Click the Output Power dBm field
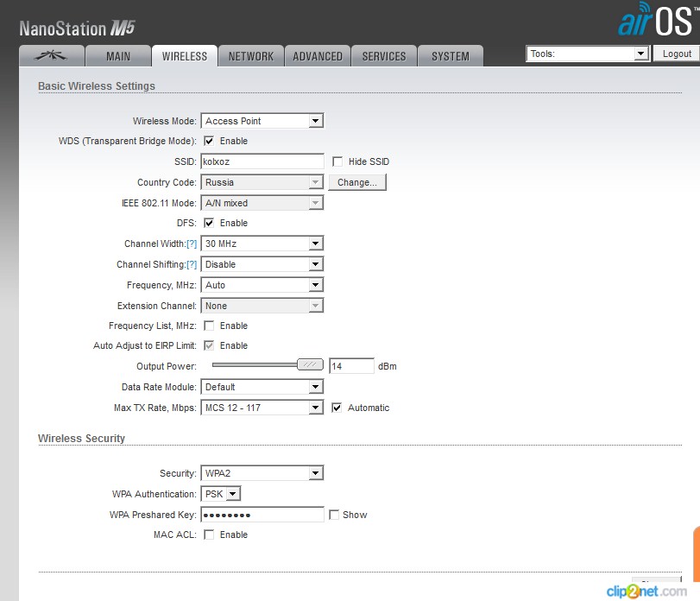This screenshot has width=700, height=601. (351, 366)
